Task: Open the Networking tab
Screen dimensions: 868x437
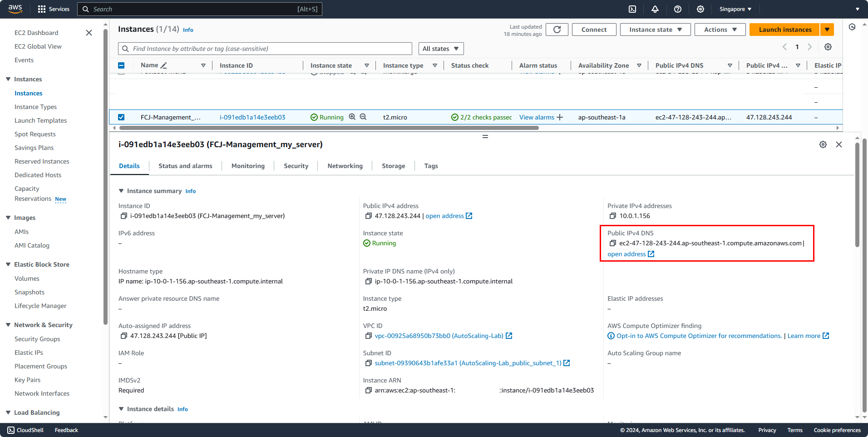Action: point(345,166)
